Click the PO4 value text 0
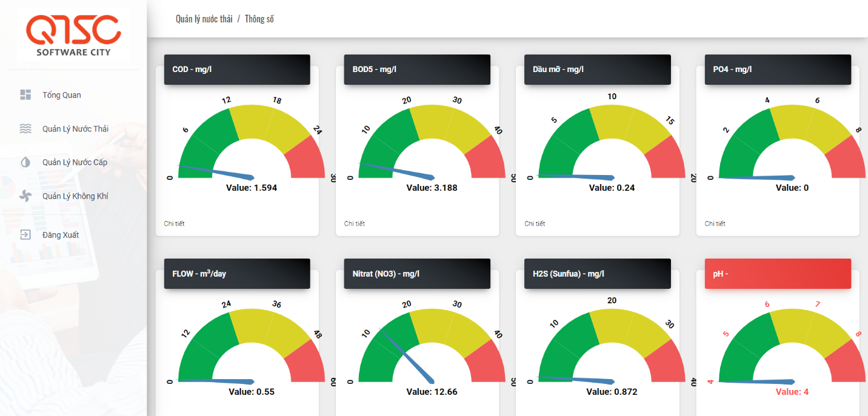868x416 pixels. point(792,188)
